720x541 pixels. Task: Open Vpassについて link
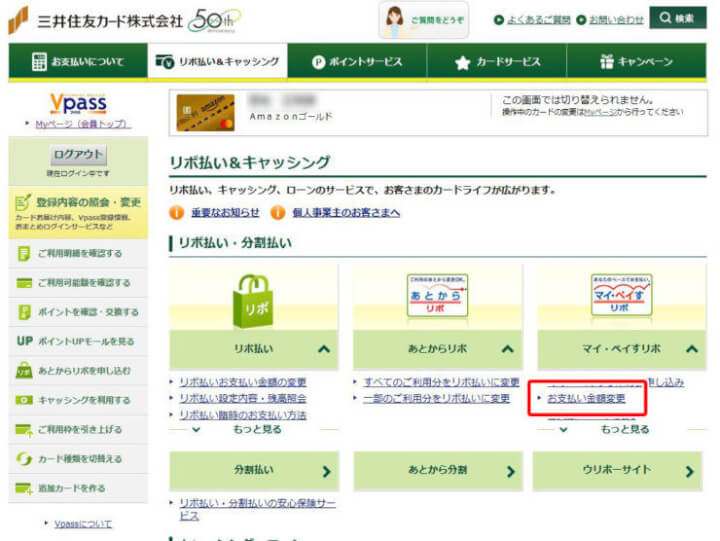83,524
